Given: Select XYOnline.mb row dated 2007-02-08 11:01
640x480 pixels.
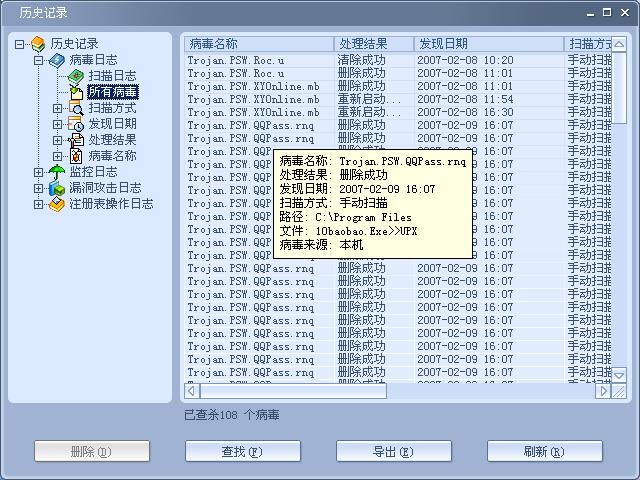Looking at the screenshot, I should coord(398,87).
